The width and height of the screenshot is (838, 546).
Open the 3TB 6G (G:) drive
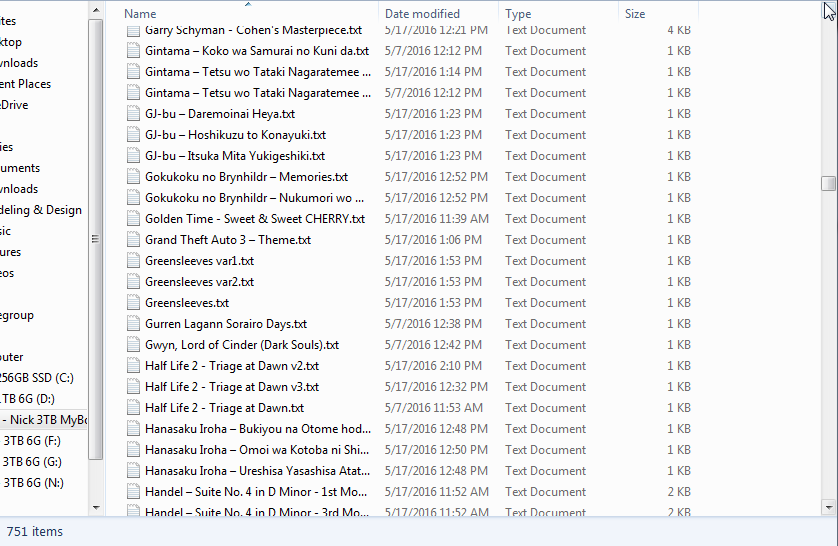pos(32,462)
